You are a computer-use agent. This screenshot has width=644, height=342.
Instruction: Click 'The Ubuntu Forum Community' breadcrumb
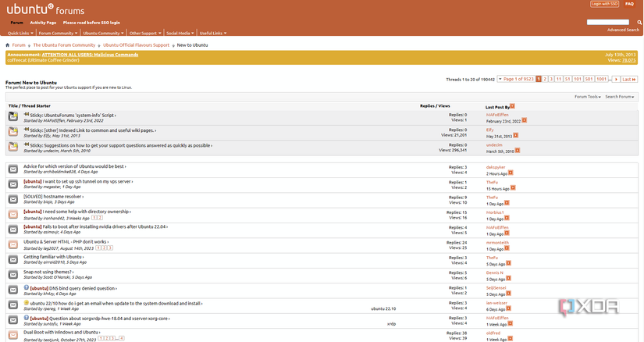[x=64, y=45]
